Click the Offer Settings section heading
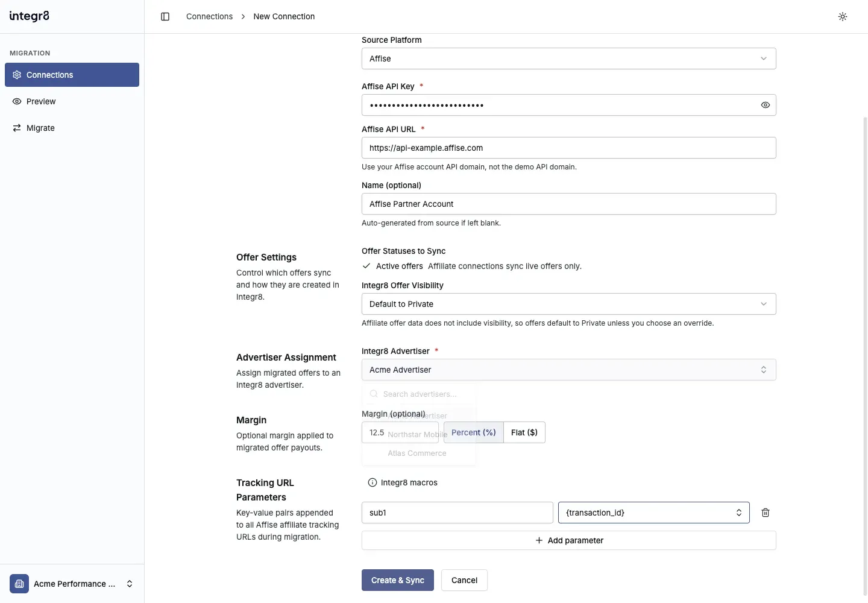 (x=266, y=257)
